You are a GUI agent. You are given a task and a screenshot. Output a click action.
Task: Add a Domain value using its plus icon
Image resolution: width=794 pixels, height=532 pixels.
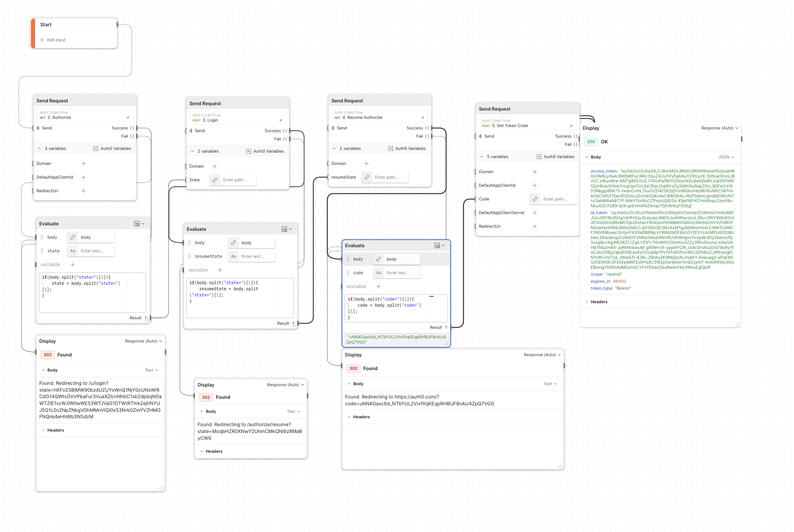(x=83, y=163)
